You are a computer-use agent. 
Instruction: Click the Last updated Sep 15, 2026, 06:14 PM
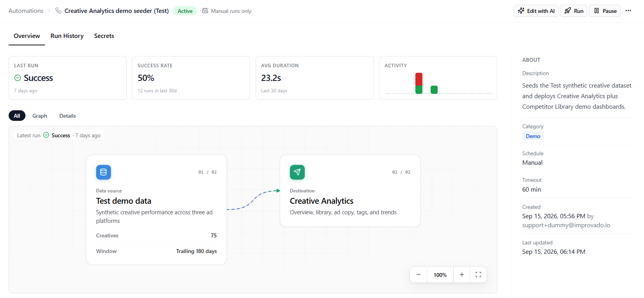pyautogui.click(x=554, y=252)
